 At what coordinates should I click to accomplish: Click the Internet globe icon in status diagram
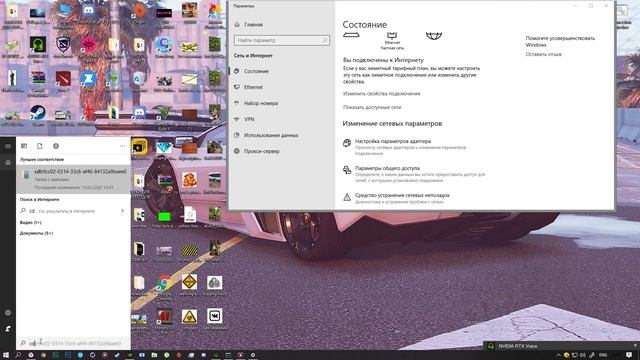click(434, 36)
